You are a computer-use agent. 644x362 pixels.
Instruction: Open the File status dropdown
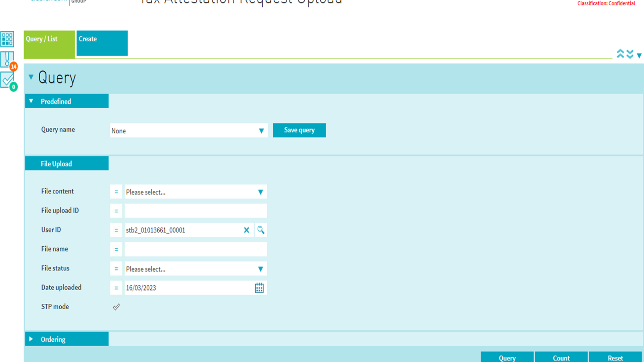click(260, 269)
